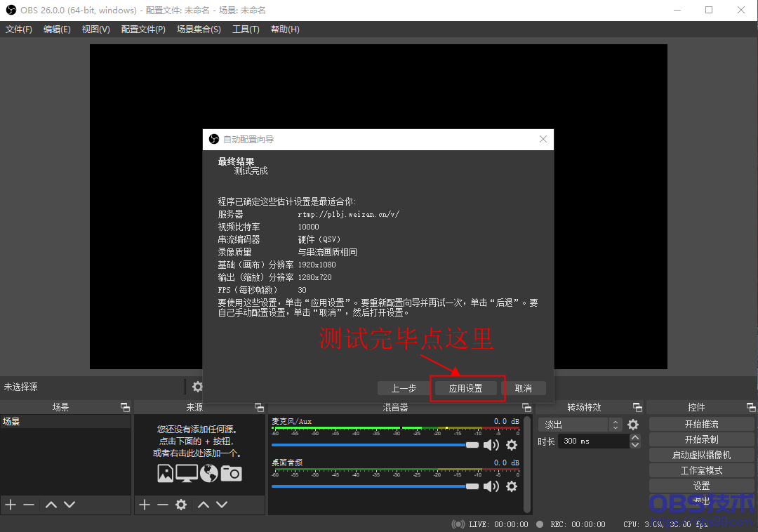Click the 应用设置 button in the wizard
Viewport: 758px width, 532px height.
click(x=465, y=388)
